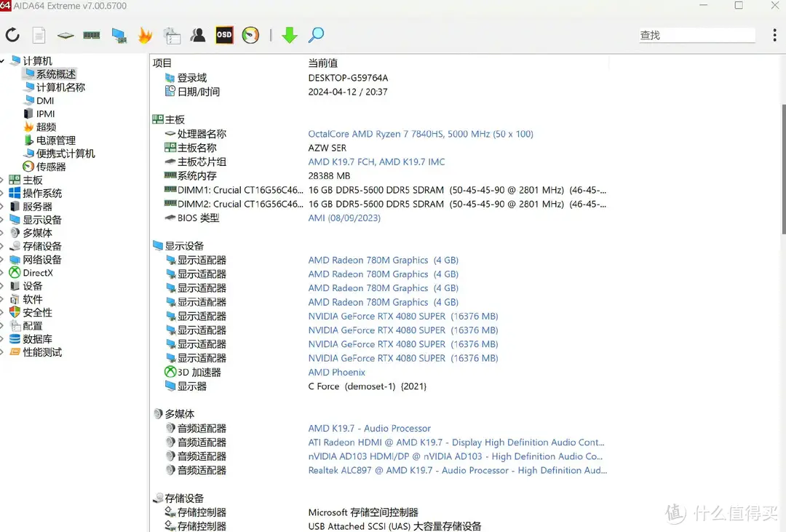Select 主板 label in the left tree
786x532 pixels.
pyautogui.click(x=33, y=180)
